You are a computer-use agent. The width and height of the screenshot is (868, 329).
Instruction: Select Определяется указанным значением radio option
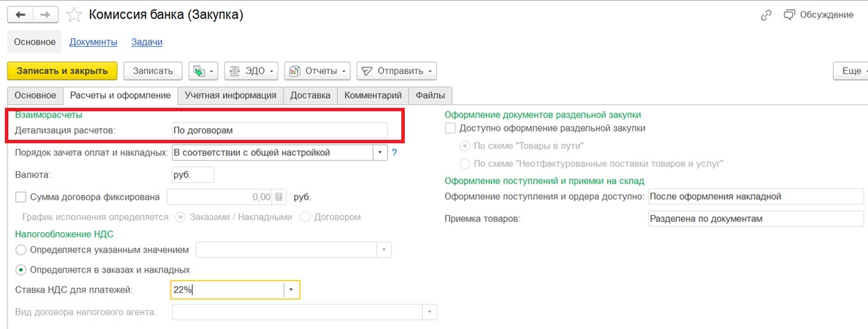(21, 250)
